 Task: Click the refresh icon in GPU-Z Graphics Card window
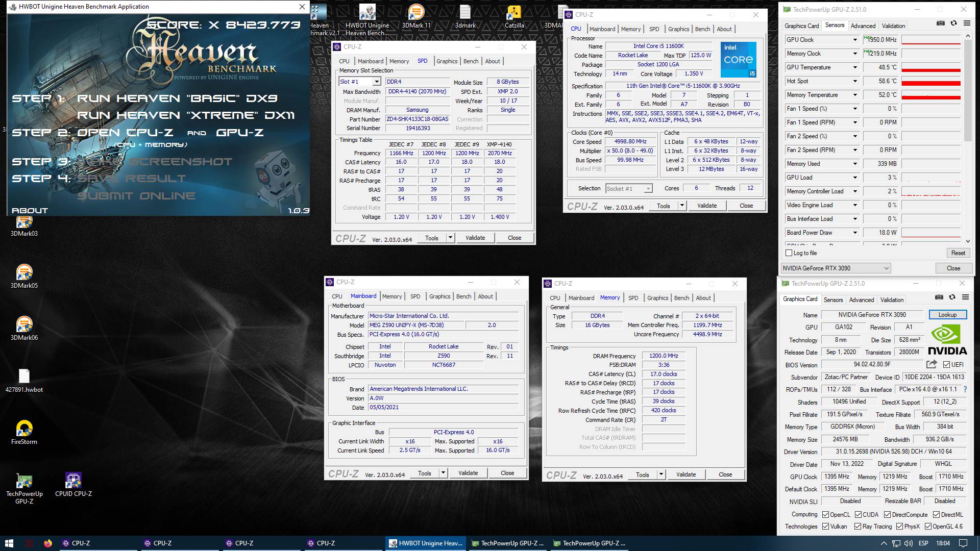coord(952,297)
